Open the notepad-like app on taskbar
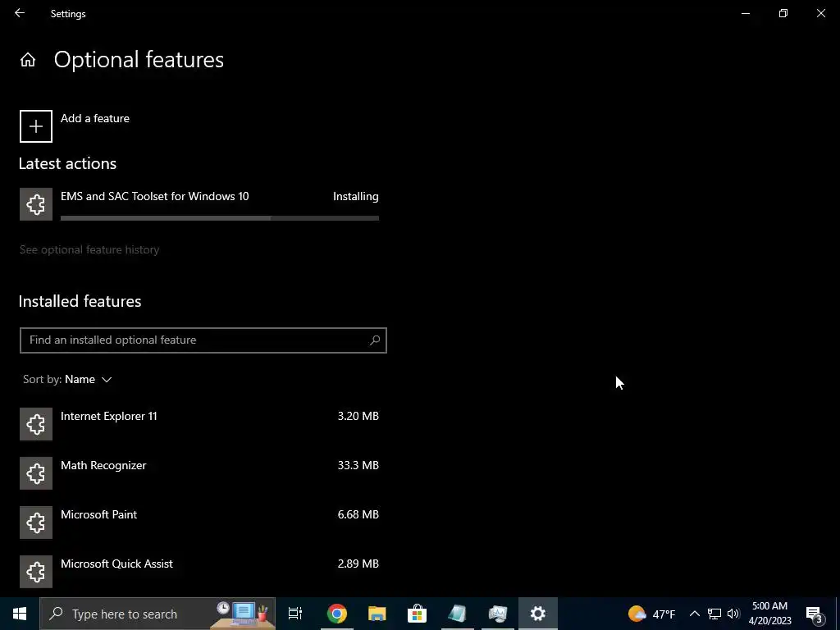The width and height of the screenshot is (840, 630). (457, 614)
